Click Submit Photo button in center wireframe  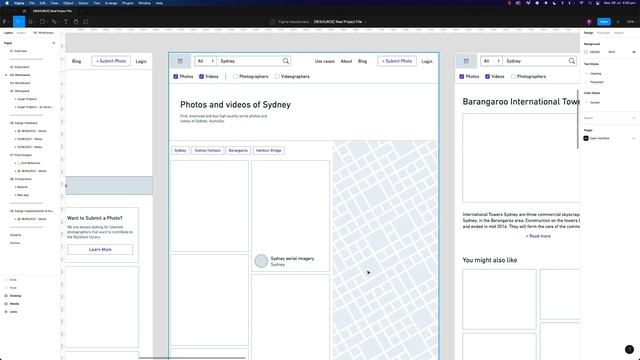point(397,61)
